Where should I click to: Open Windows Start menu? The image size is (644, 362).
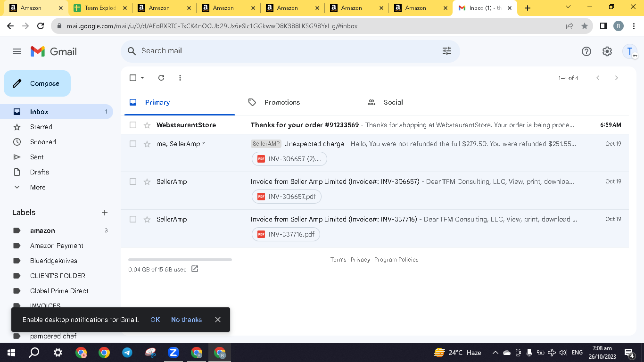tap(11, 353)
